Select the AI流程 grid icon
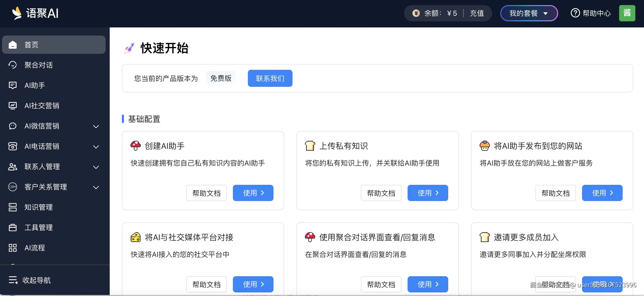Image resolution: width=644 pixels, height=296 pixels. tap(13, 248)
